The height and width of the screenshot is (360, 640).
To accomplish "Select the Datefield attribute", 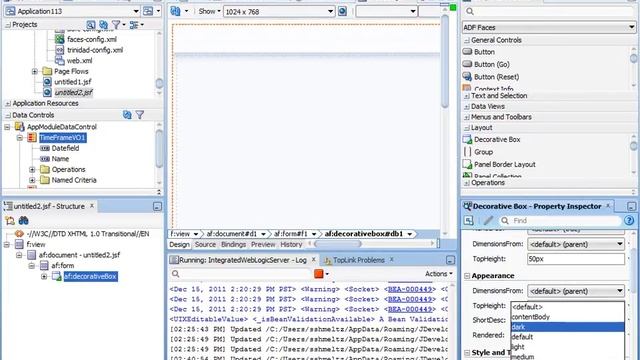I will pyautogui.click(x=65, y=148).
